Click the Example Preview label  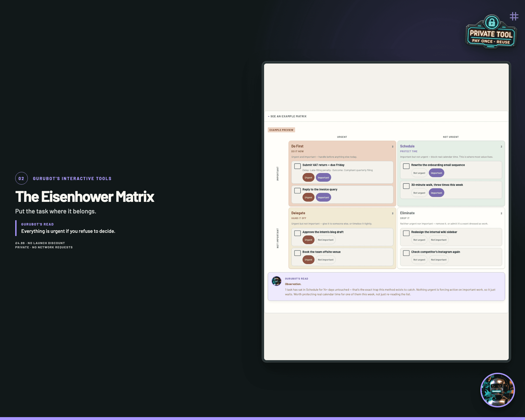coord(281,130)
